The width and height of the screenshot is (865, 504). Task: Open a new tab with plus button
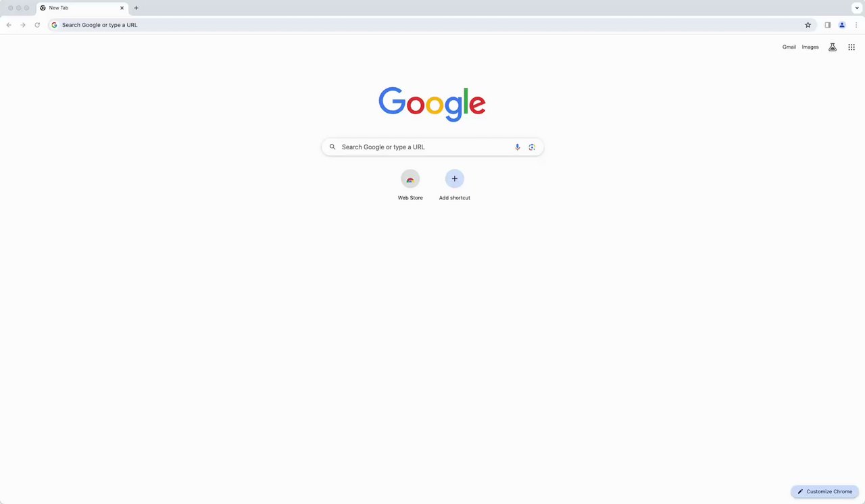click(136, 8)
